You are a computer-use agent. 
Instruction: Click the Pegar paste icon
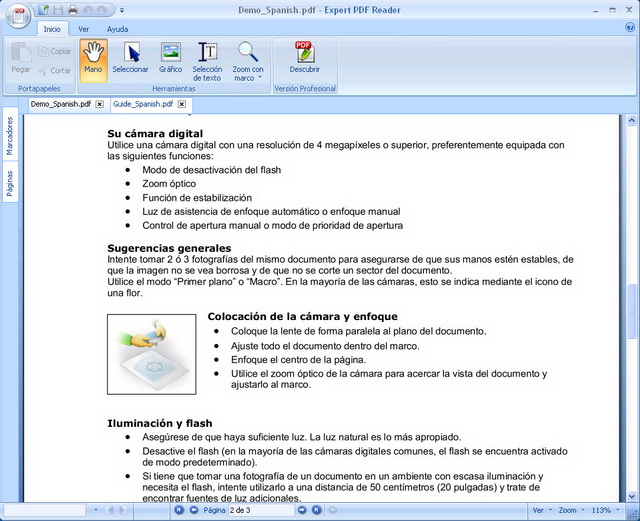[21, 58]
